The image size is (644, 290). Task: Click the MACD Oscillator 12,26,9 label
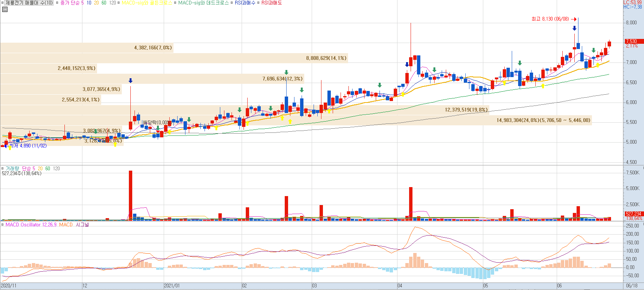coord(31,225)
